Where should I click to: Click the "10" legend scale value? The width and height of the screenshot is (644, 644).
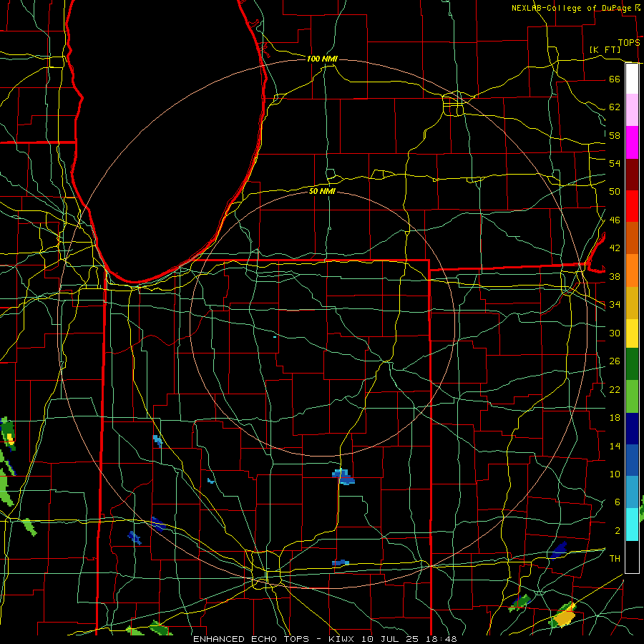pos(615,474)
